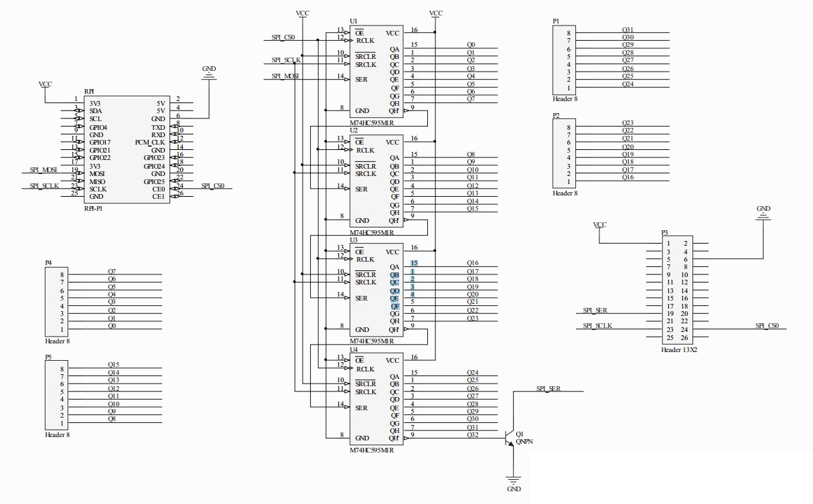The width and height of the screenshot is (813, 504).
Task: Click highlighted QB pin name in U3
Action: pyautogui.click(x=395, y=275)
